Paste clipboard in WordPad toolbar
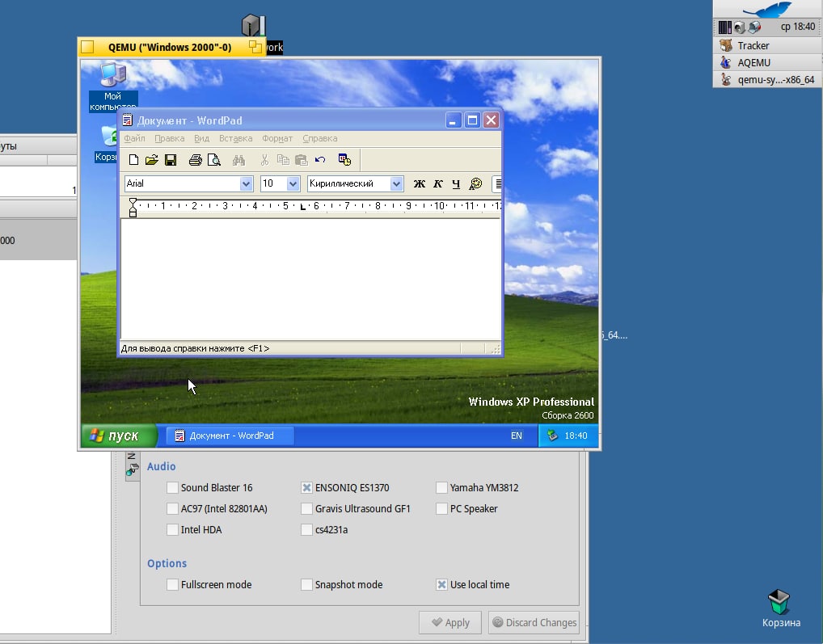Viewport: 823px width, 644px height. 302,160
